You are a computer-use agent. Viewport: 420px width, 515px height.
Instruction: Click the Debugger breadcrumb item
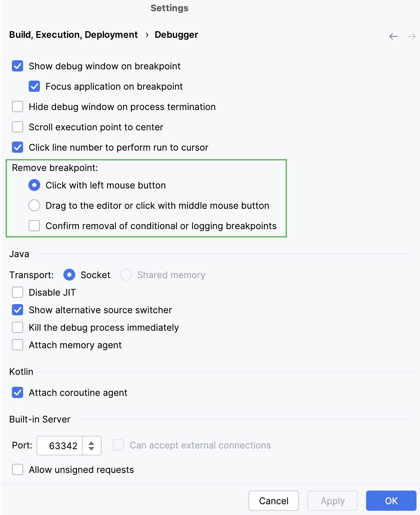(x=176, y=35)
